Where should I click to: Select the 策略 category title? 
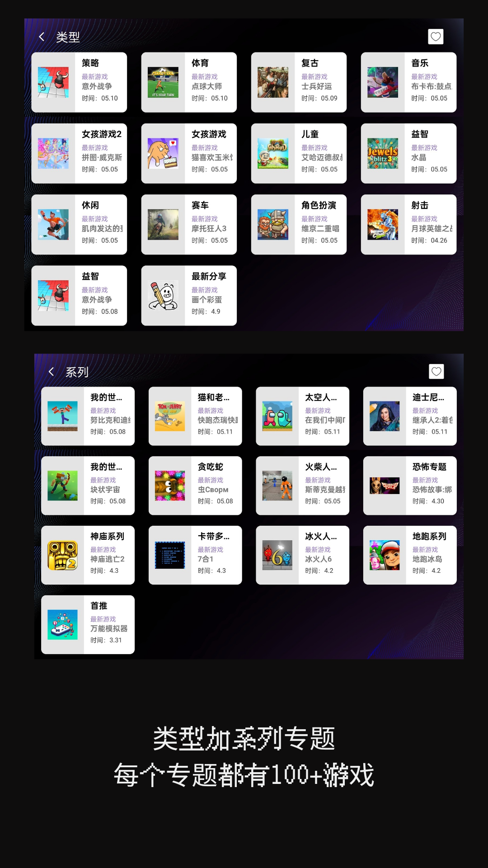(90, 63)
